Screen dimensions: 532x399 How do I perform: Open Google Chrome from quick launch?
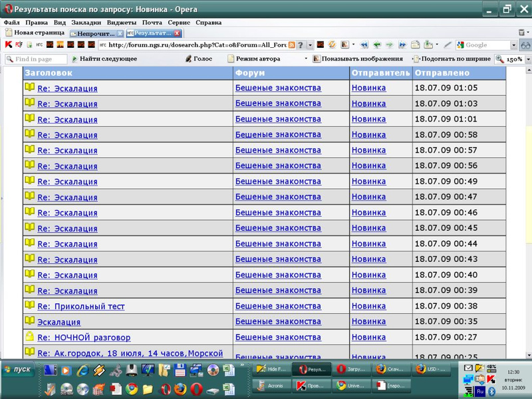click(132, 388)
